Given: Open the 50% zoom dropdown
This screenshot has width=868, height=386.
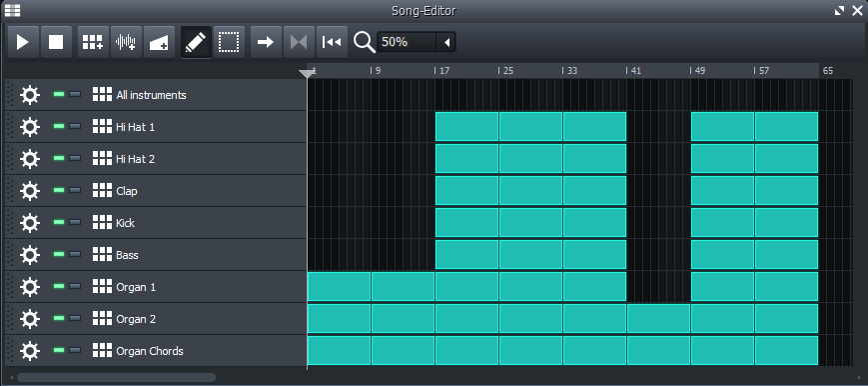Looking at the screenshot, I should coord(417,42).
